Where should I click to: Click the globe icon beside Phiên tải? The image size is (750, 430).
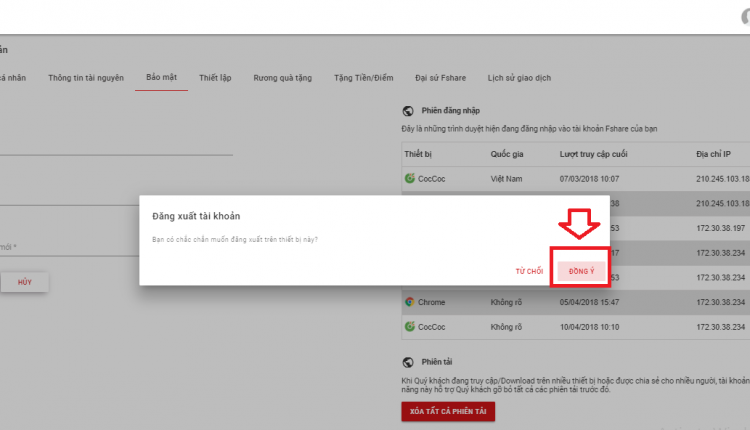tap(408, 362)
